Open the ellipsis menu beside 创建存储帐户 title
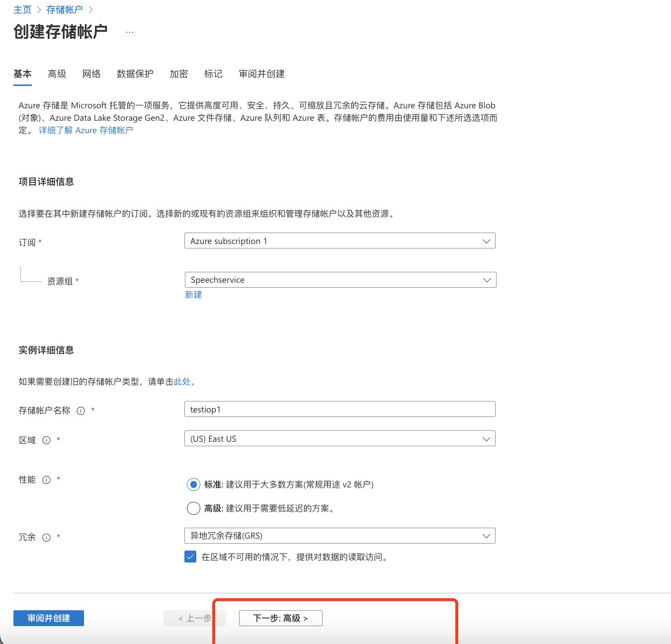Image resolution: width=671 pixels, height=644 pixels. click(130, 32)
